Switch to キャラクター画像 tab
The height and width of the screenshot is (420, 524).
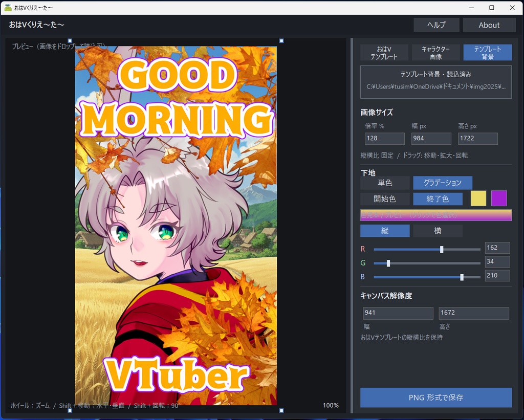(x=435, y=53)
